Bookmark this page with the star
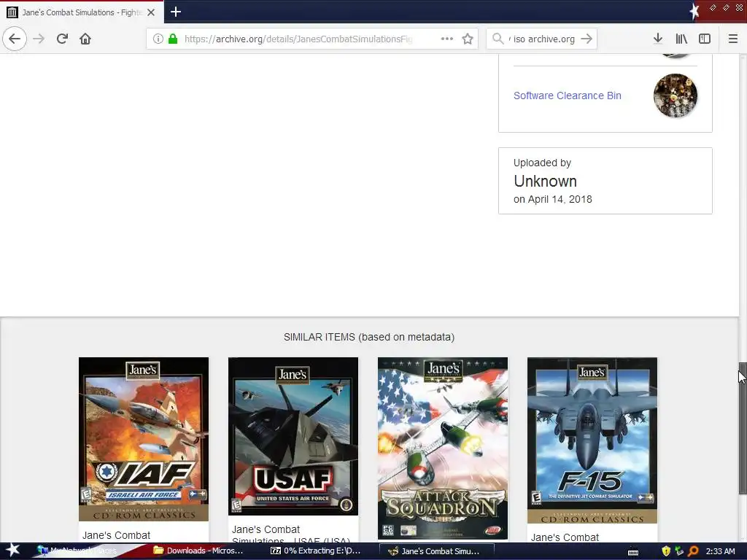Viewport: 747px width, 560px height. pyautogui.click(x=468, y=39)
